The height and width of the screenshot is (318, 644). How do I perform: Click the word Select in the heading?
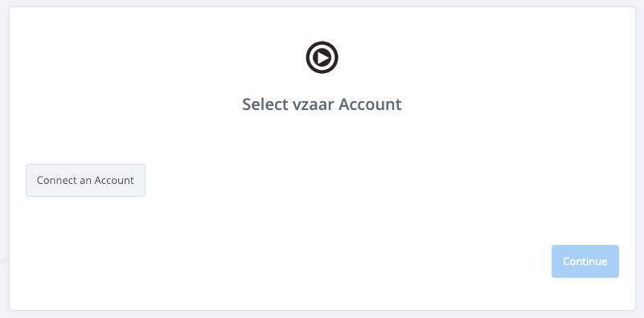pyautogui.click(x=265, y=104)
